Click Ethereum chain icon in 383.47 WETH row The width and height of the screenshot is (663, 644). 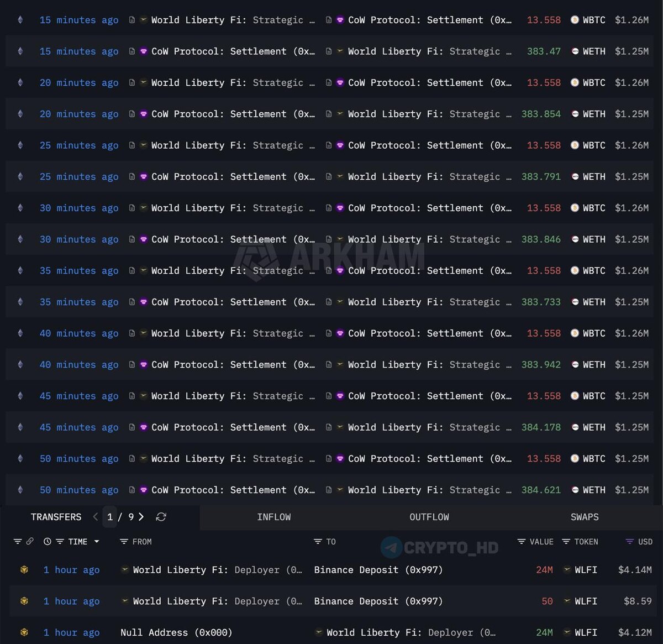pyautogui.click(x=20, y=51)
